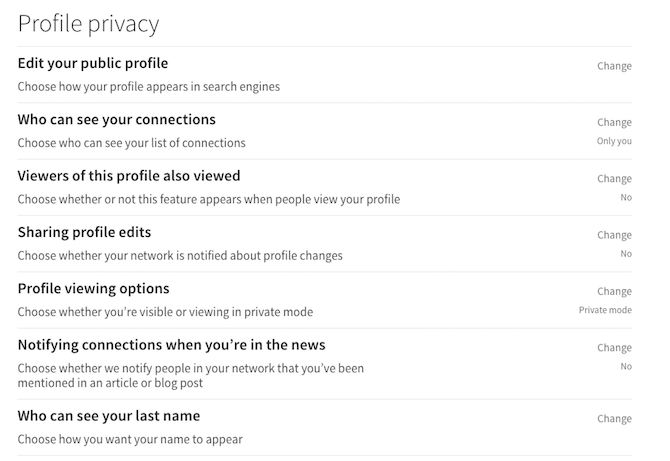
Task: Click Change for Who can see your last name
Action: pos(614,419)
